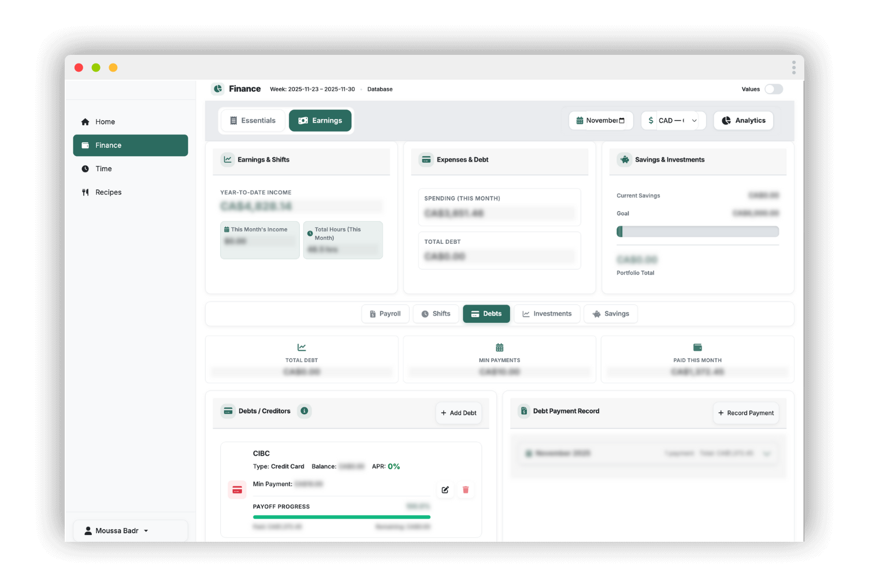This screenshot has width=869, height=588.
Task: Open the three-dot menu at top right
Action: click(x=794, y=67)
